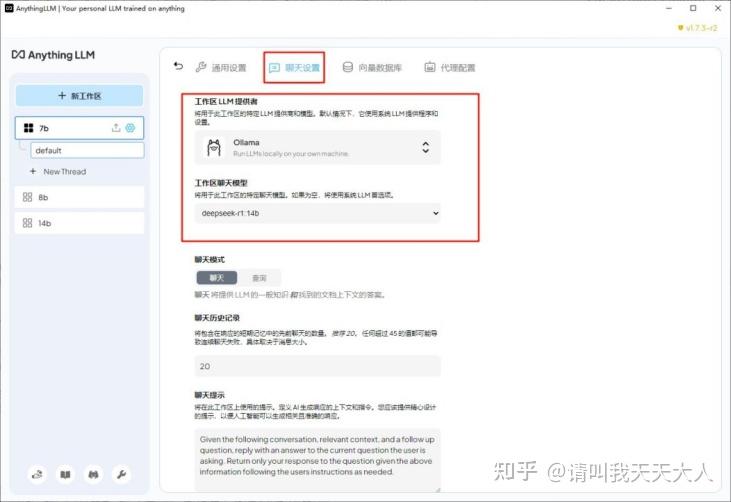Open 通用设置 general settings tab

click(221, 68)
